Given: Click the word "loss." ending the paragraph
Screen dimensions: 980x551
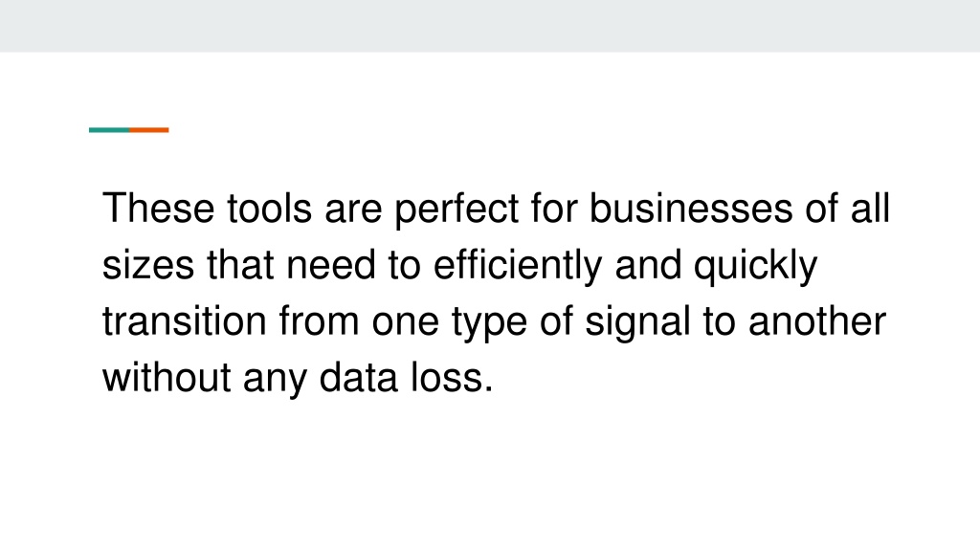Looking at the screenshot, I should tap(453, 378).
